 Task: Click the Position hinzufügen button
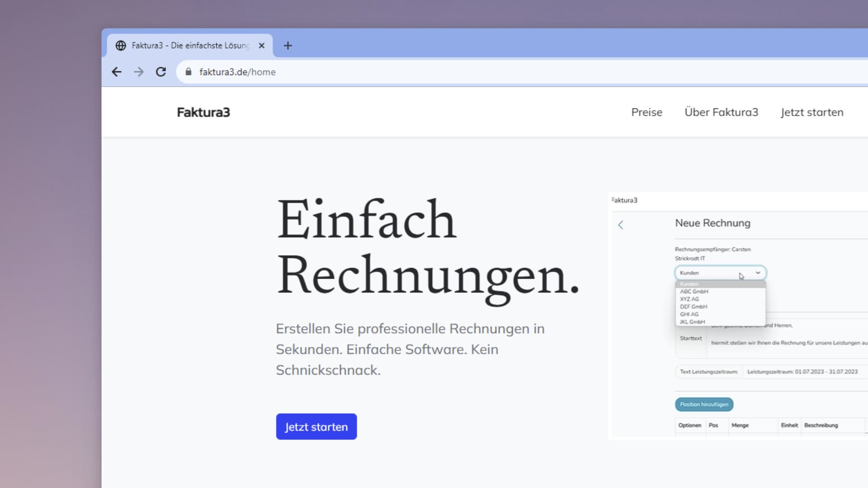704,404
